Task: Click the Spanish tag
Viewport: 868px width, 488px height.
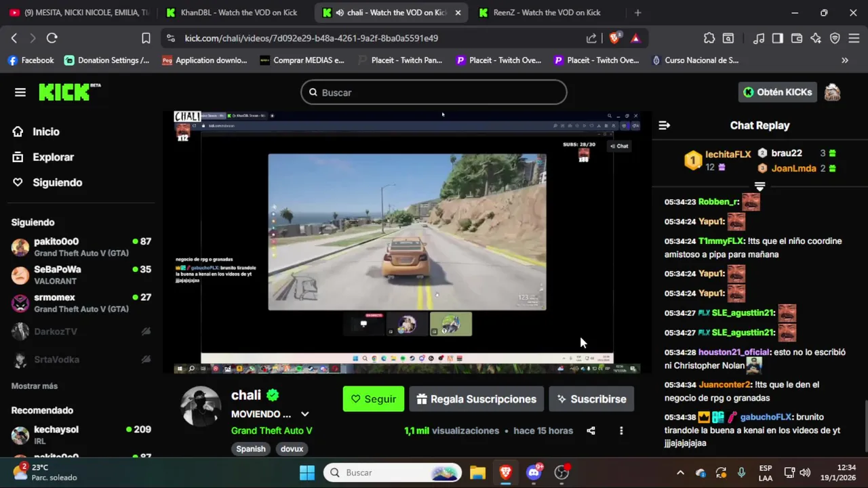Action: [251, 449]
